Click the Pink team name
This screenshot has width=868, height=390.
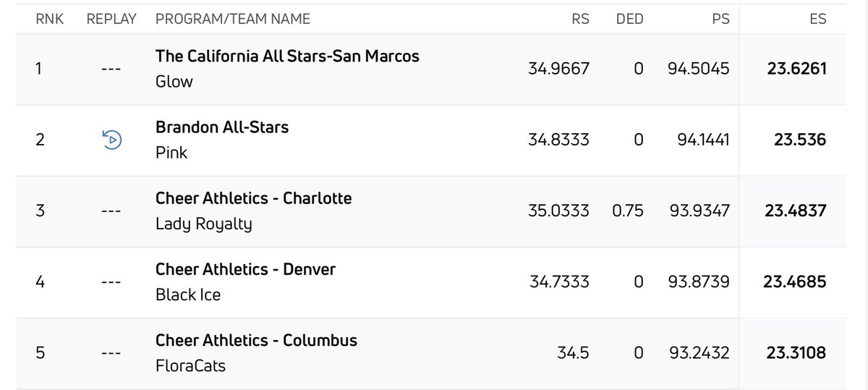[171, 153]
